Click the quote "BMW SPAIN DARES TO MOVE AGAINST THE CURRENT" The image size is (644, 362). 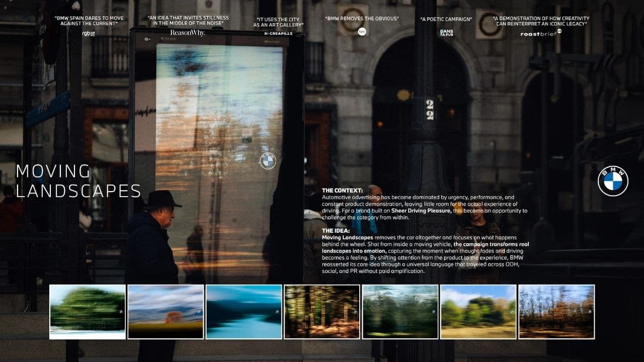[89, 21]
